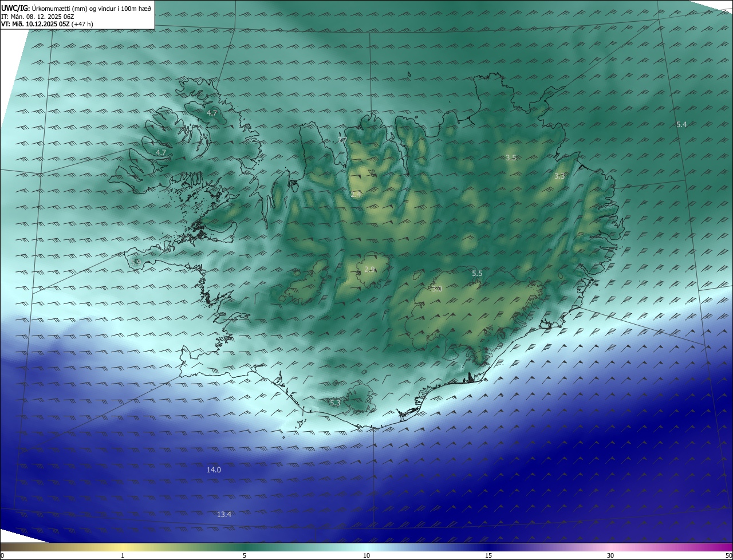Viewport: 733px width, 560px height.
Task: Click the 5.3 value label near the coast
Action: coord(335,403)
